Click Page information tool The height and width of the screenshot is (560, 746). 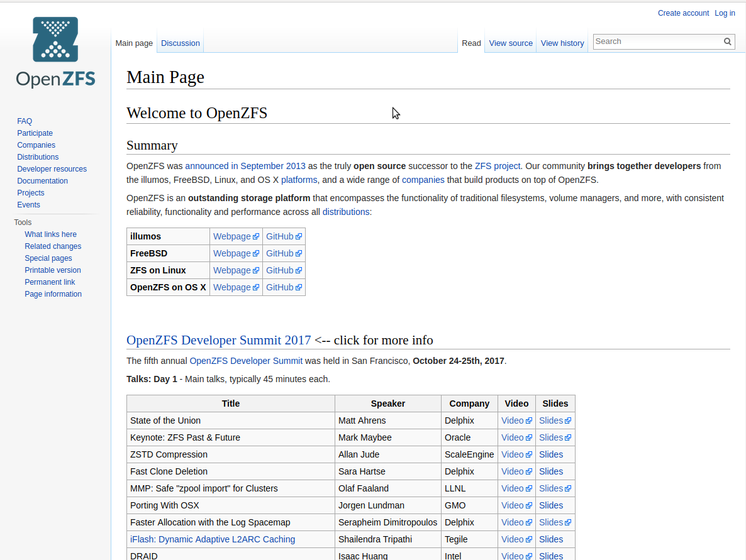(x=53, y=294)
